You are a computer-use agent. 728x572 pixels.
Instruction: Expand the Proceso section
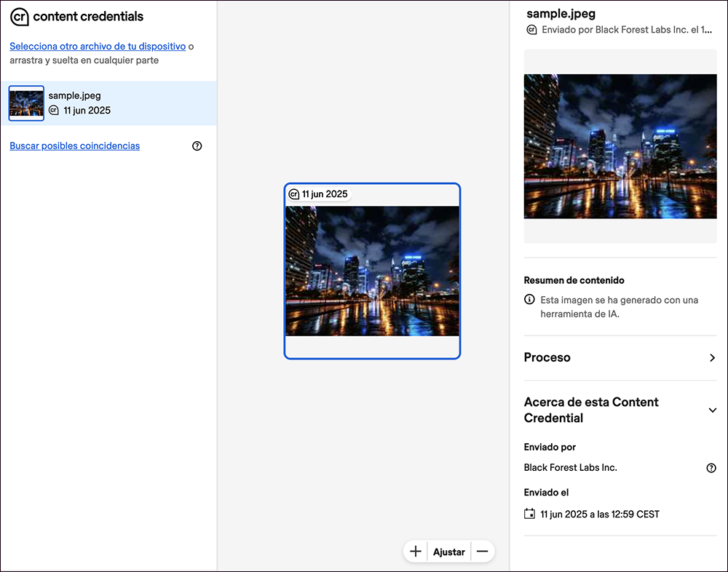pyautogui.click(x=620, y=357)
